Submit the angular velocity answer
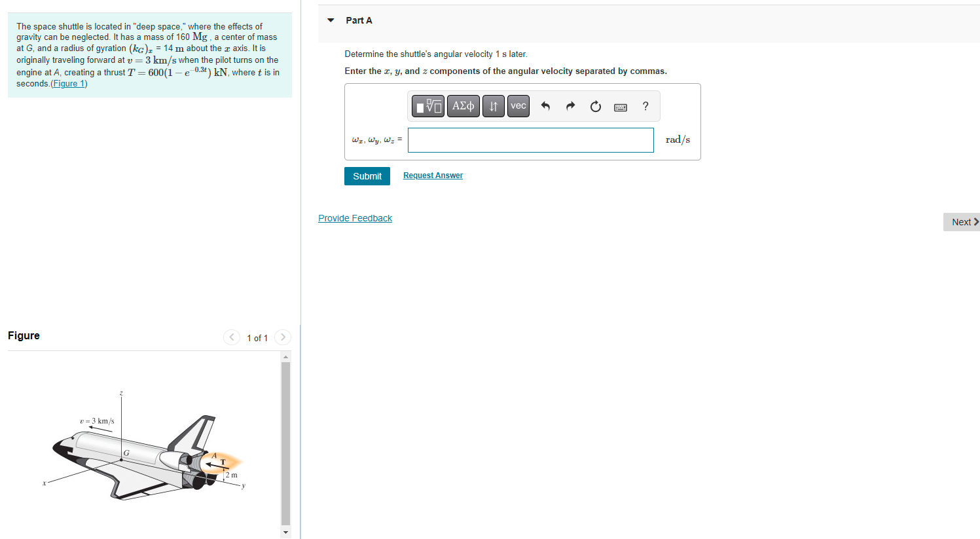 367,176
